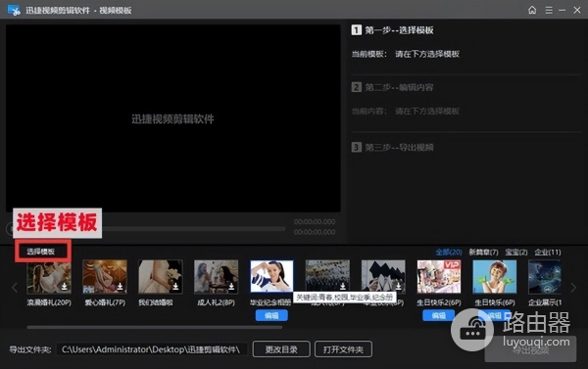Click the home icon in title bar
588x369 pixels.
pos(532,10)
